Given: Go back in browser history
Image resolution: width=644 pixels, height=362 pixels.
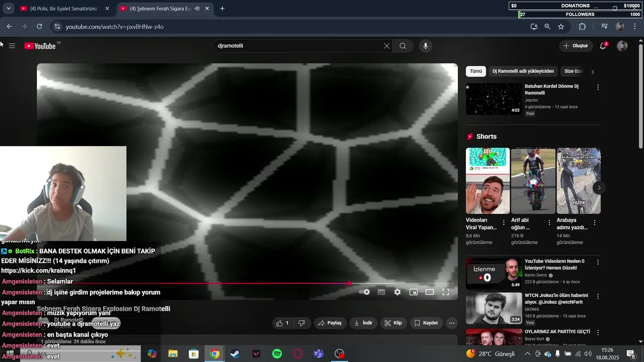Looking at the screenshot, I should [x=9, y=27].
